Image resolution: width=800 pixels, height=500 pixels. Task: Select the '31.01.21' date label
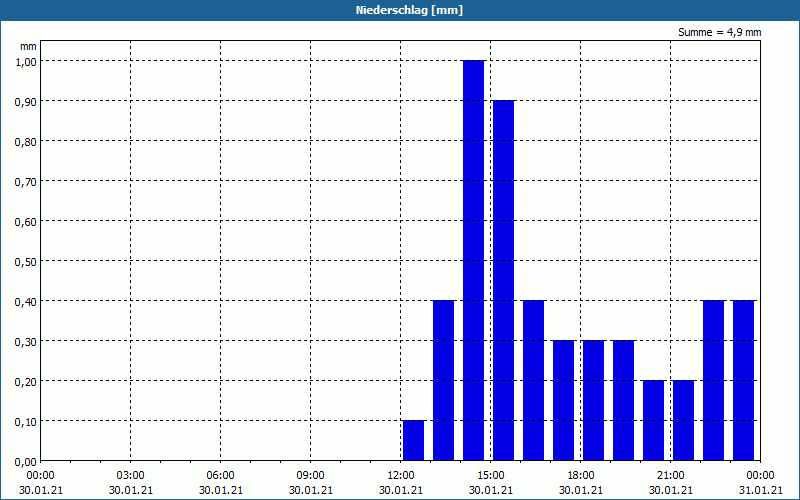760,490
